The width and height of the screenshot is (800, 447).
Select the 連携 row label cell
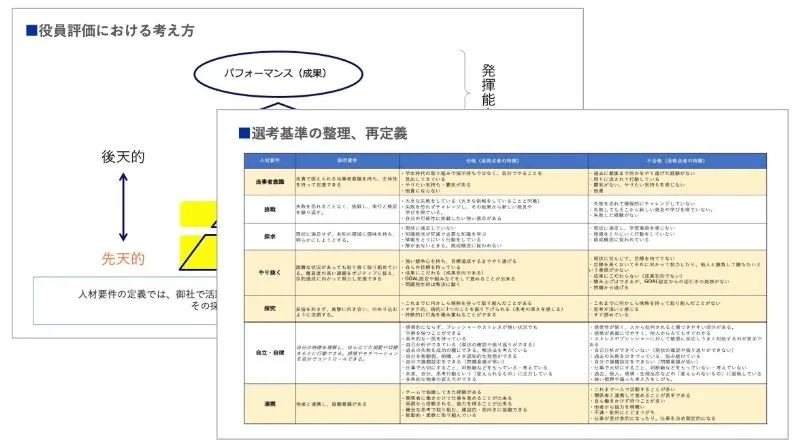pos(269,404)
